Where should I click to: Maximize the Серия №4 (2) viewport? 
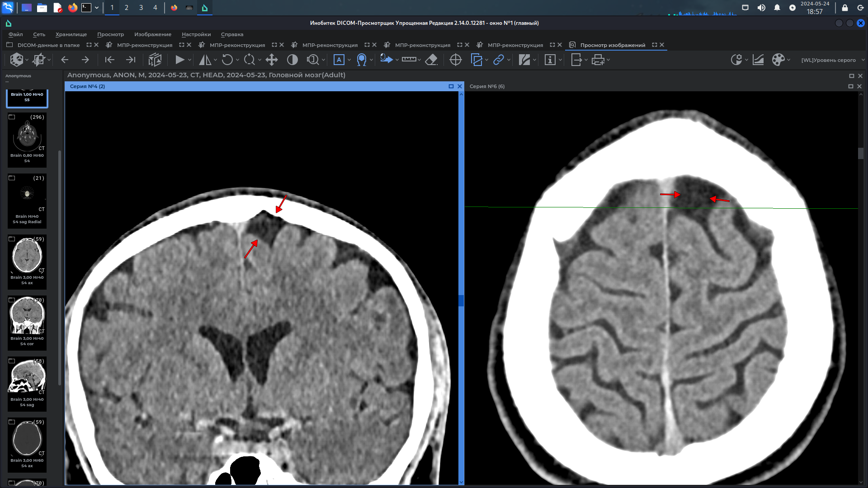click(x=451, y=86)
